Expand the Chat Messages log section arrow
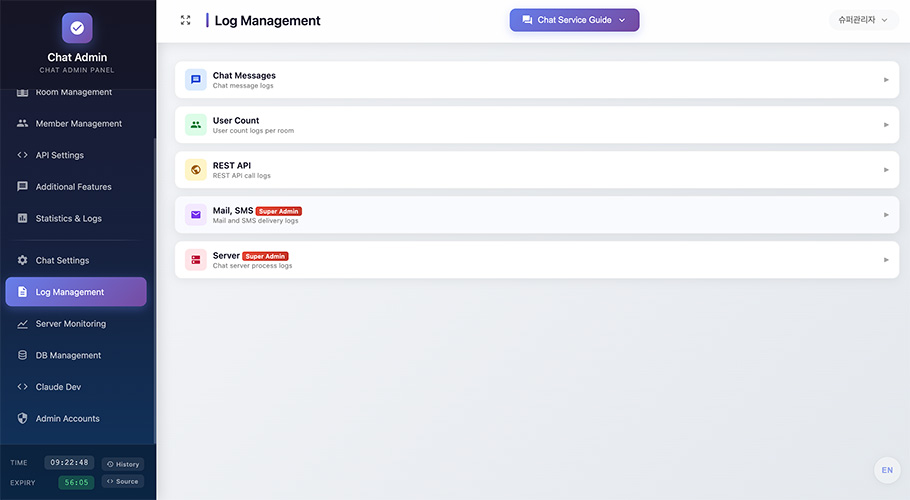This screenshot has height=500, width=910. pyautogui.click(x=886, y=79)
